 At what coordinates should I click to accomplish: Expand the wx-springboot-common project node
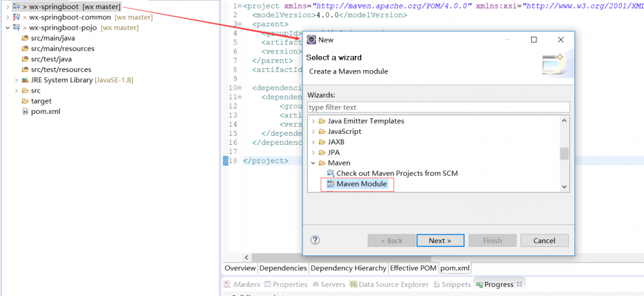[x=7, y=17]
